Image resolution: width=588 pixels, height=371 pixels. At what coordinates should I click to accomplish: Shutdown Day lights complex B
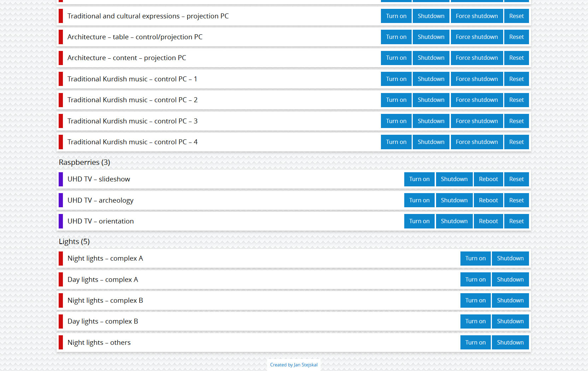(x=510, y=321)
